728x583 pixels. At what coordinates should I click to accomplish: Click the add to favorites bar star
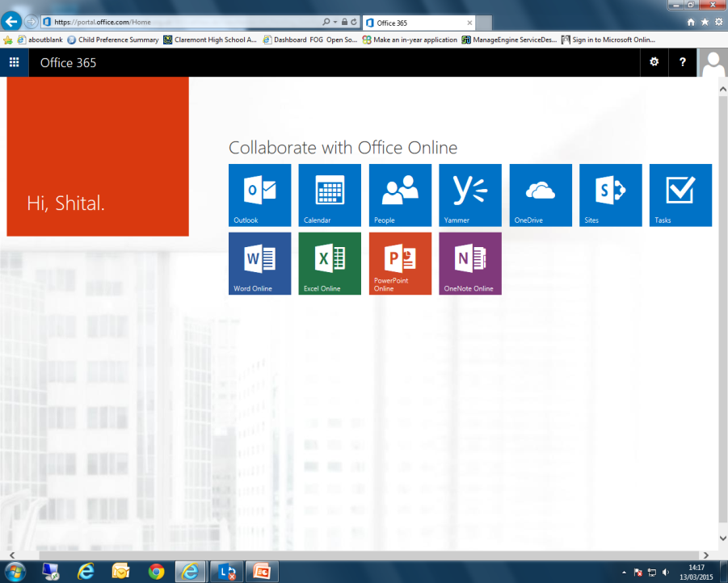tap(8, 40)
